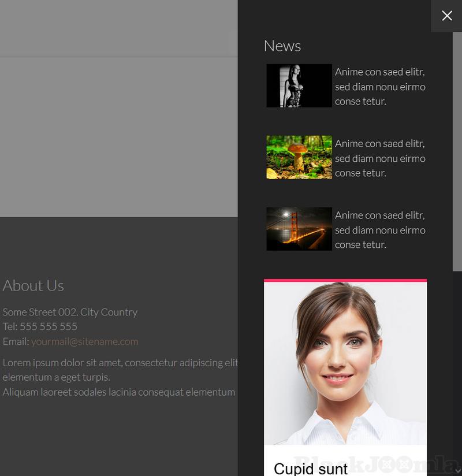Open the mushroom news thumbnail

pos(299,157)
